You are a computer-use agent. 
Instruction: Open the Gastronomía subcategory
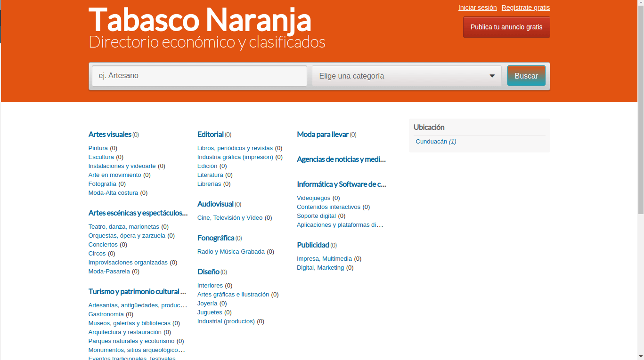pyautogui.click(x=106, y=314)
